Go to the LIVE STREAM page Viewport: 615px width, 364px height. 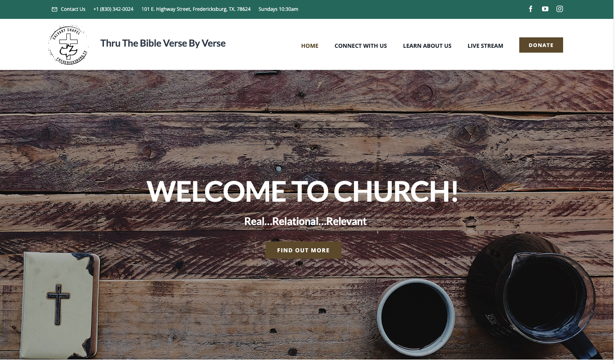[485, 46]
